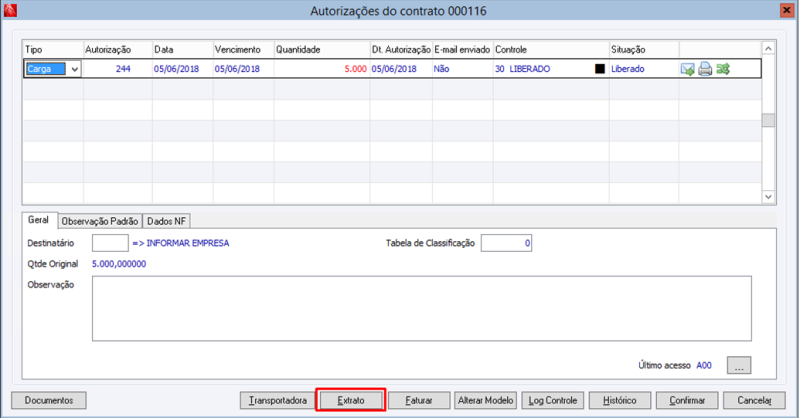Click the Qtde Original value 5.000,000000
The width and height of the screenshot is (800, 418).
coord(119,264)
